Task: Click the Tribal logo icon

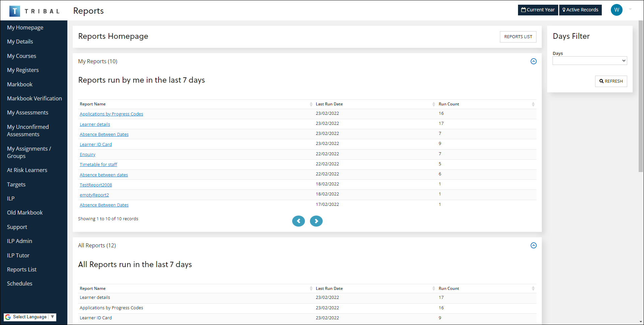Action: point(14,10)
